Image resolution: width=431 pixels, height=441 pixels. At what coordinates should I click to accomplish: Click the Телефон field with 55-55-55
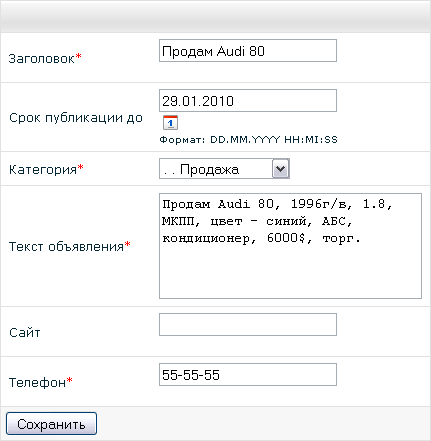(x=248, y=374)
